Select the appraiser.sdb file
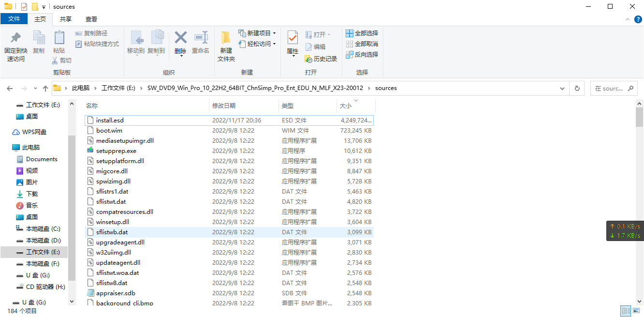Image resolution: width=644 pixels, height=317 pixels. click(x=229, y=293)
